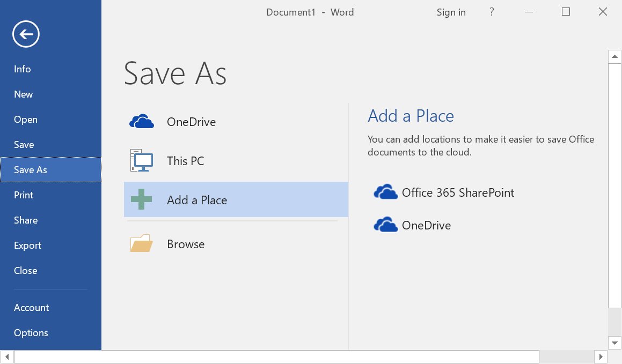Click the green plus Add a Place icon
Image resolution: width=622 pixels, height=364 pixels.
(x=141, y=199)
